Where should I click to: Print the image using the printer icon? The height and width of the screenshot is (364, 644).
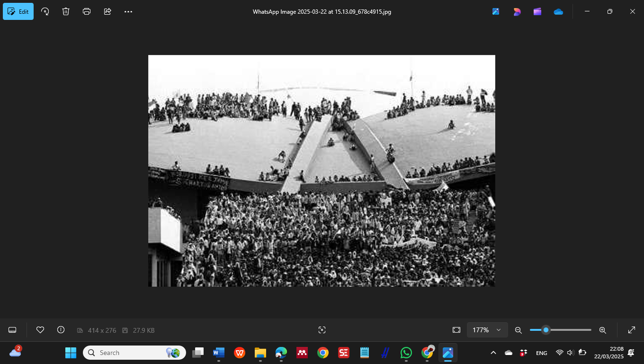[x=87, y=11]
